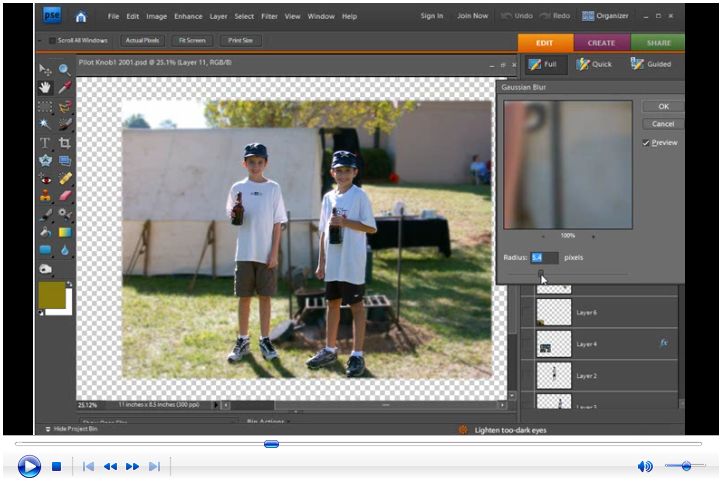Open the Filter menu
The image size is (724, 481).
click(269, 16)
